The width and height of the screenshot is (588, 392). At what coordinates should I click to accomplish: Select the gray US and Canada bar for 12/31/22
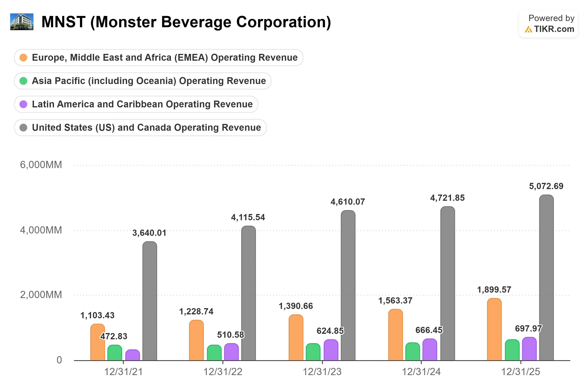pyautogui.click(x=249, y=293)
